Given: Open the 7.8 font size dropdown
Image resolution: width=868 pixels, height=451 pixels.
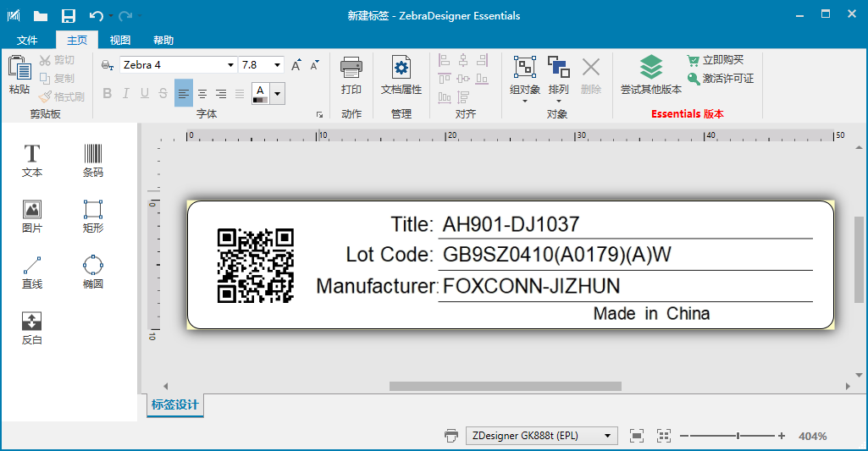Looking at the screenshot, I should pyautogui.click(x=278, y=65).
